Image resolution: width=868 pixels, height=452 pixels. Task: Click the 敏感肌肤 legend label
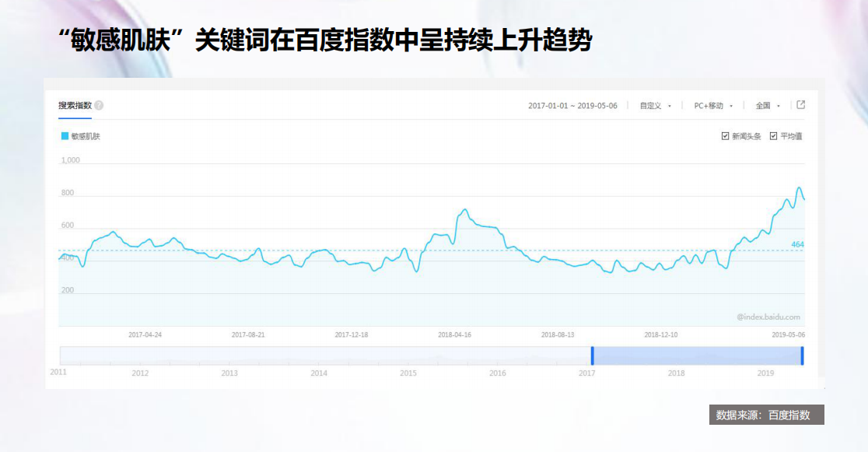[86, 136]
